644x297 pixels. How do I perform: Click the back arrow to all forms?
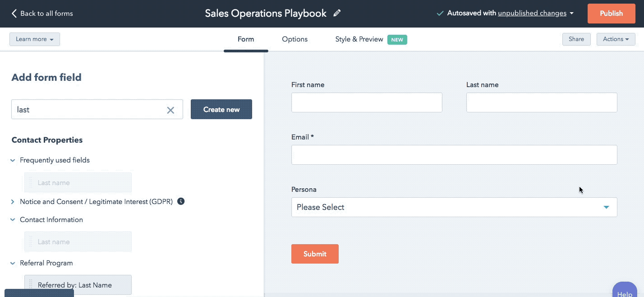(x=14, y=14)
